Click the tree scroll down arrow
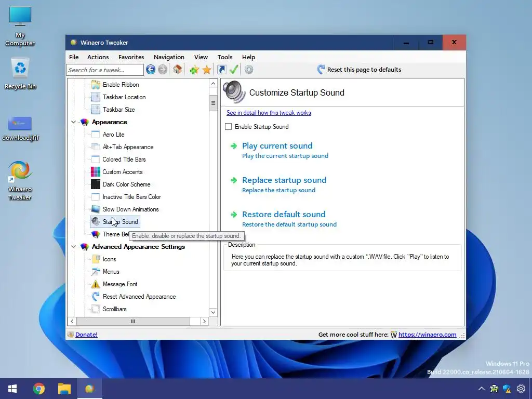Screen dimensions: 532x399 (x=213, y=312)
